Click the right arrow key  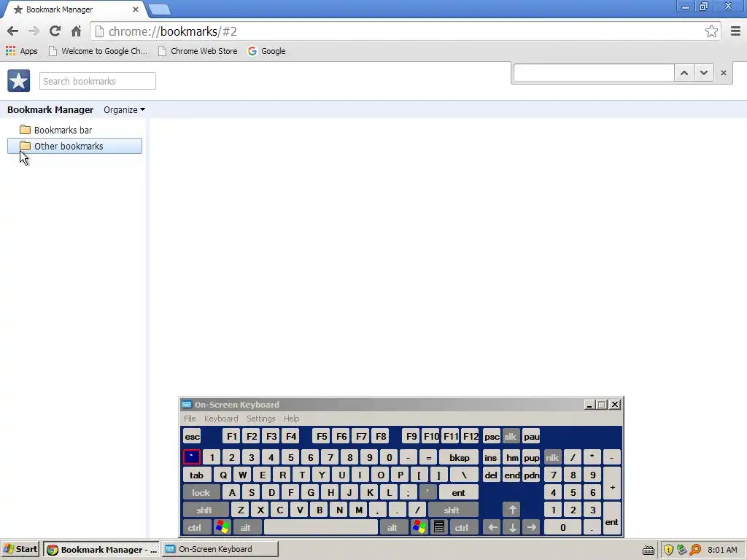(x=532, y=528)
